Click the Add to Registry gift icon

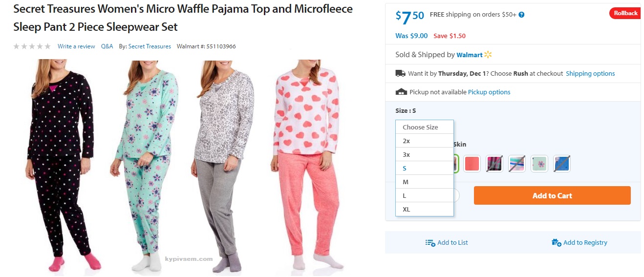click(x=556, y=243)
